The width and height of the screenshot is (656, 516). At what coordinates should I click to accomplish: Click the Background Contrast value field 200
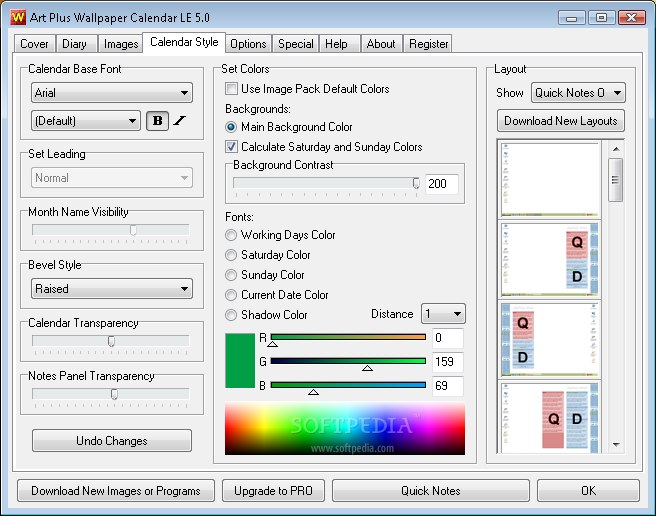442,184
